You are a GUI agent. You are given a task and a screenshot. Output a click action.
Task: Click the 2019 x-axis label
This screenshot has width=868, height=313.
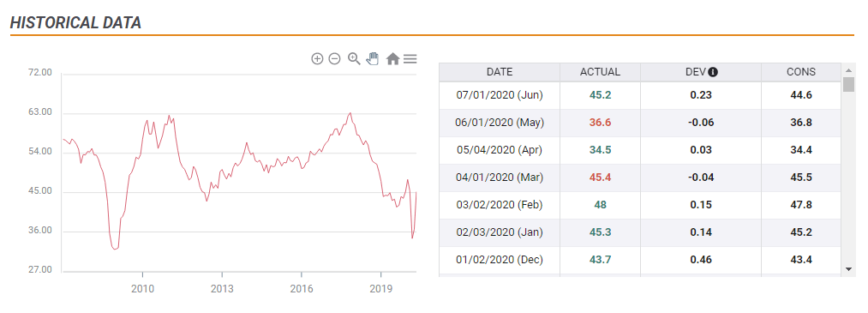[380, 289]
